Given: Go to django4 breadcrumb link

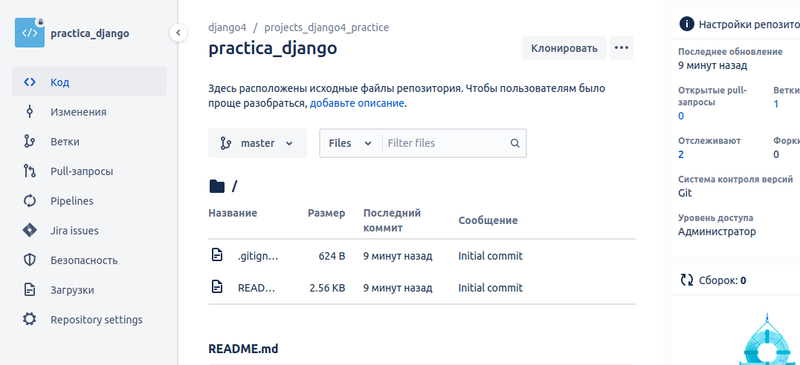Looking at the screenshot, I should click(x=228, y=27).
